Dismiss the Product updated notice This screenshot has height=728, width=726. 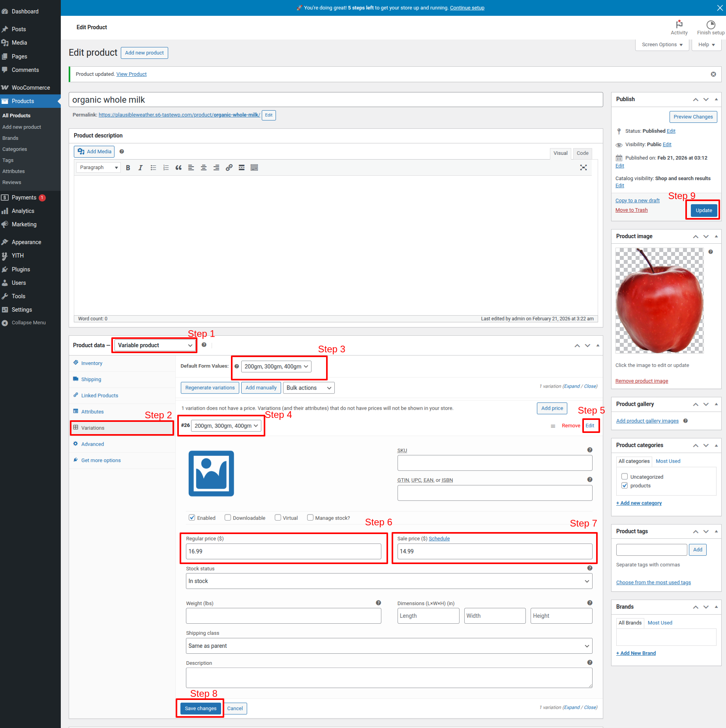click(713, 74)
